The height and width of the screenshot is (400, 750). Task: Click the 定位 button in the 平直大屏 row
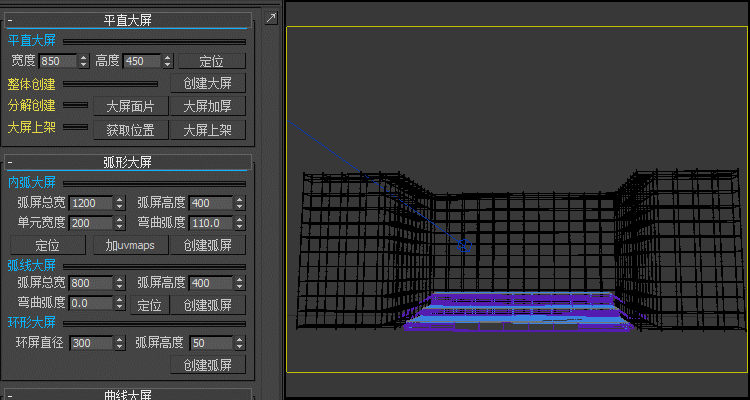tap(212, 61)
